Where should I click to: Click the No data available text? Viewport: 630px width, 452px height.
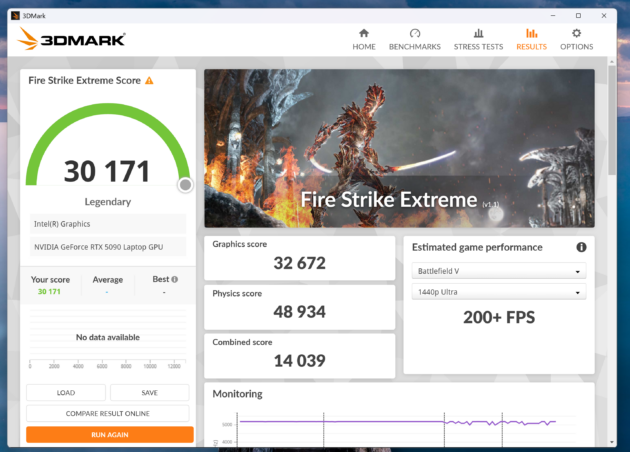coord(108,337)
